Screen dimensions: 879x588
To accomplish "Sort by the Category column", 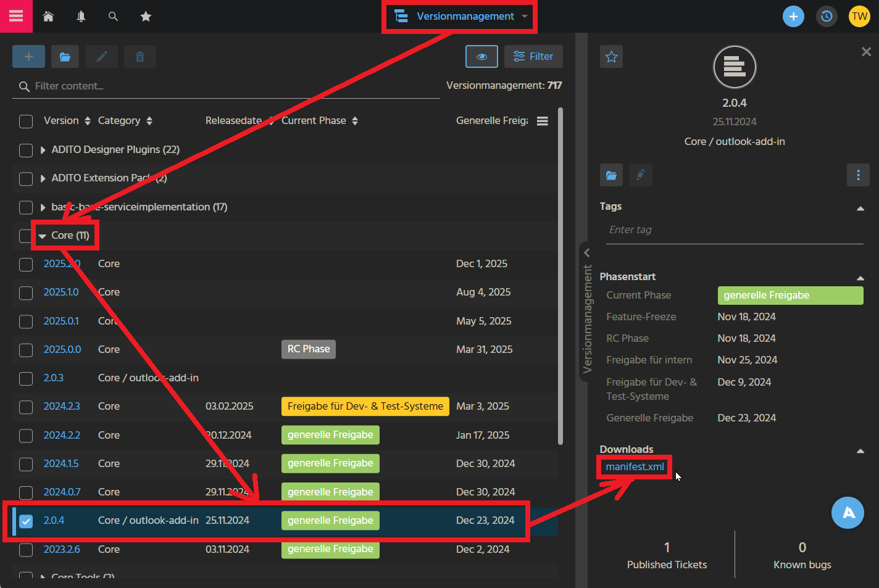I will (125, 121).
